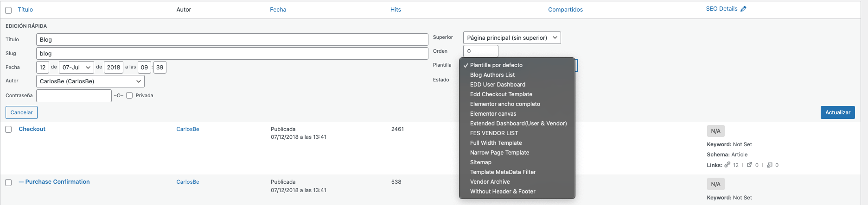Screen dimensions: 868x205
Task: Click into the Slug input field
Action: click(232, 53)
